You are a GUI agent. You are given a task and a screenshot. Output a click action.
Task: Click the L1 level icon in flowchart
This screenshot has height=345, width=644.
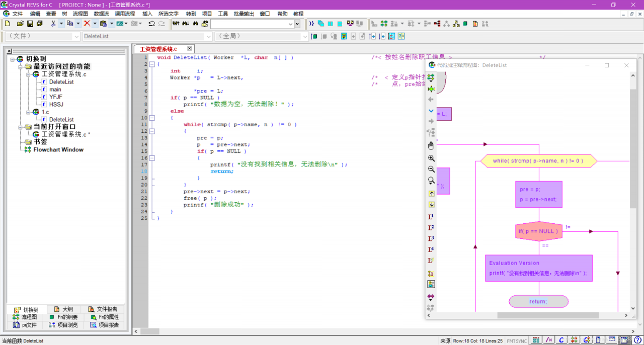click(431, 217)
